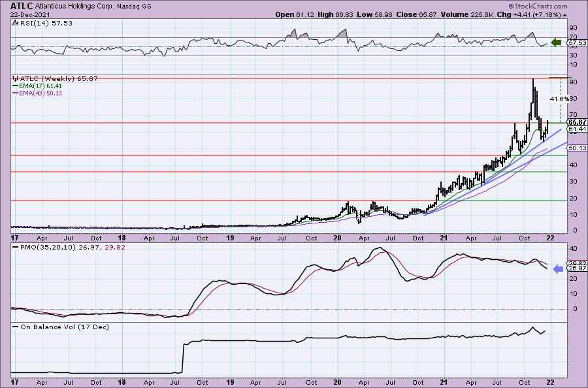Click the 90 label on price axis
Image resolution: width=588 pixels, height=388 pixels.
(573, 82)
